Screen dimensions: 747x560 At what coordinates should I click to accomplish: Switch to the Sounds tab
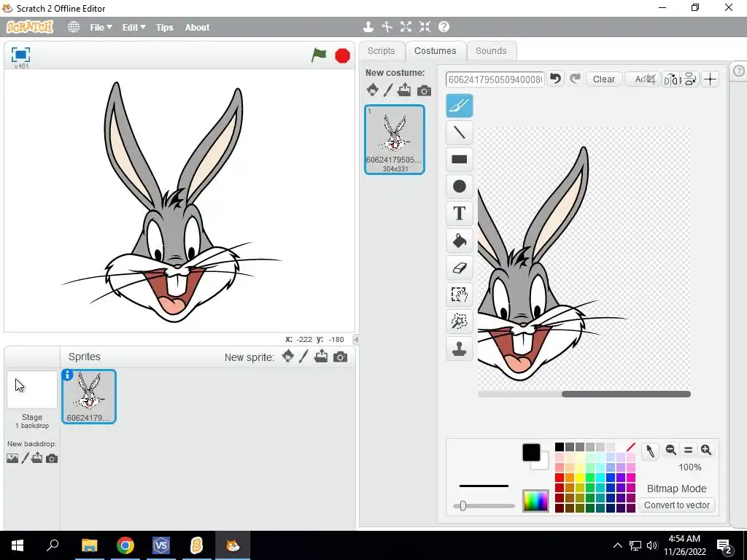coord(491,51)
